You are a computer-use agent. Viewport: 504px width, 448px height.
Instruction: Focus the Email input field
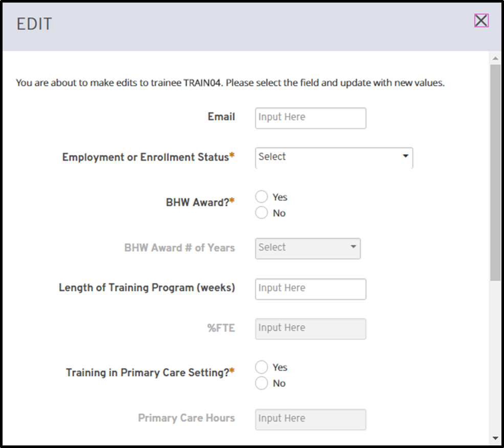point(311,118)
